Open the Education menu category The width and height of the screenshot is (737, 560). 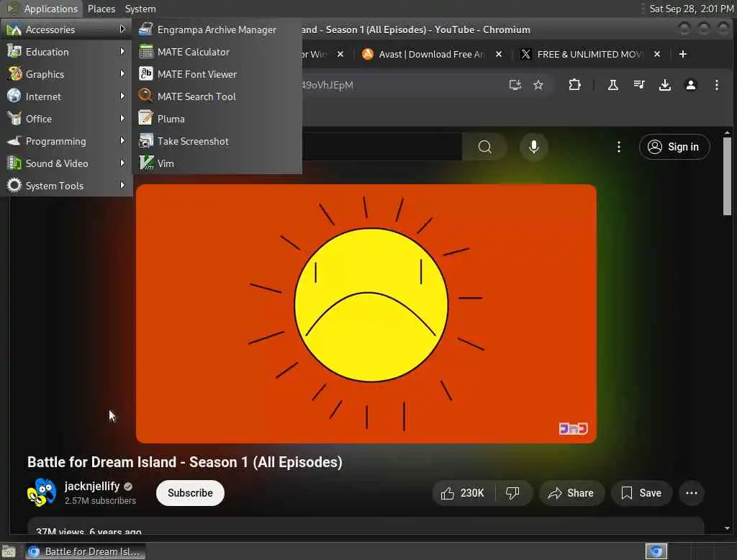[x=66, y=52]
